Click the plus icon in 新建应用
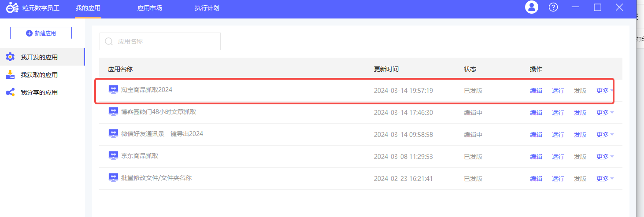 29,33
